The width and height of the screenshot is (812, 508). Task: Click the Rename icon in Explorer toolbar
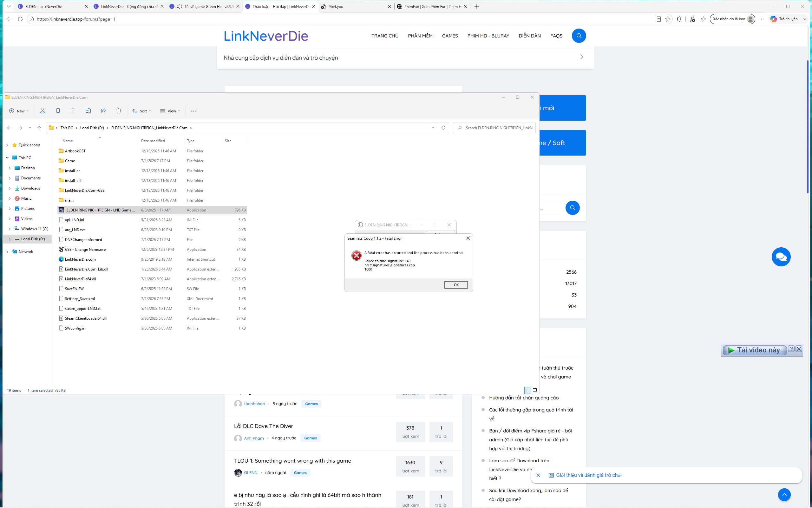point(88,111)
